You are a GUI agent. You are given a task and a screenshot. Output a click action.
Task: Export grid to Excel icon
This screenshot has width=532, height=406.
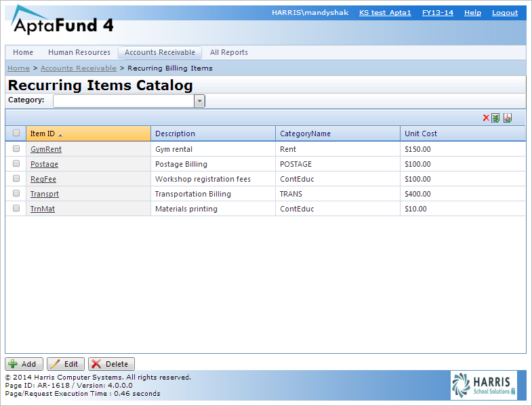495,118
